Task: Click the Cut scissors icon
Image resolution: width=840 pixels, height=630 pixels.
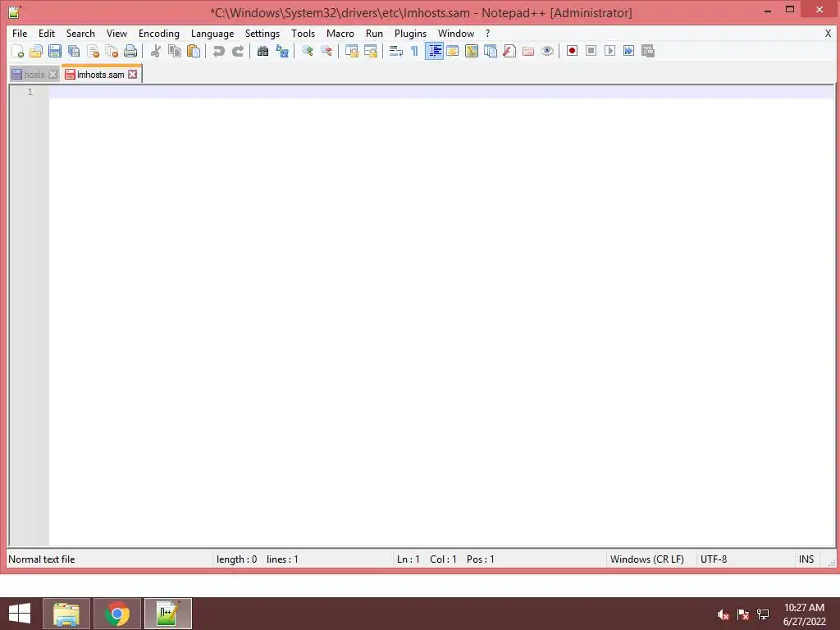Action: click(155, 51)
